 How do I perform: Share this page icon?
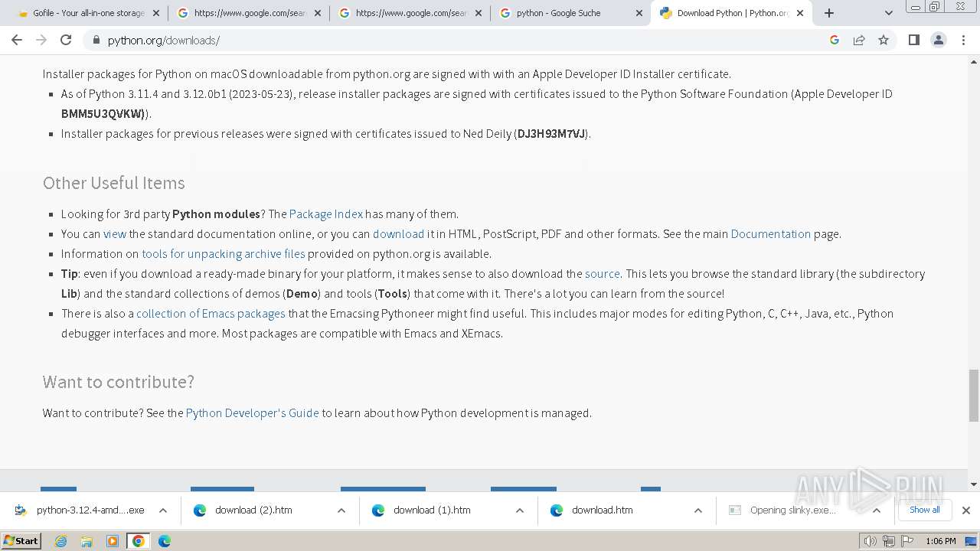point(859,40)
